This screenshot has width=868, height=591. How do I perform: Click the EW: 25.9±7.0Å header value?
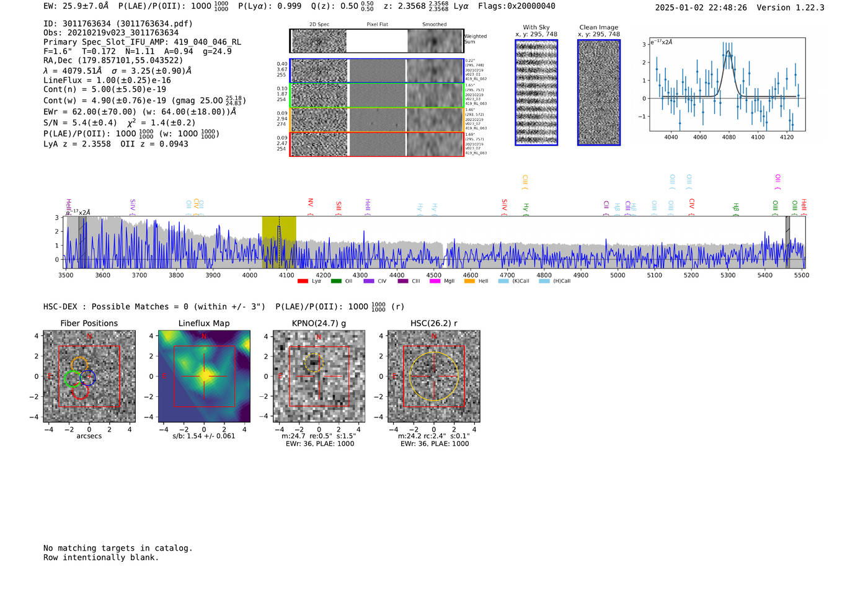(x=76, y=6)
